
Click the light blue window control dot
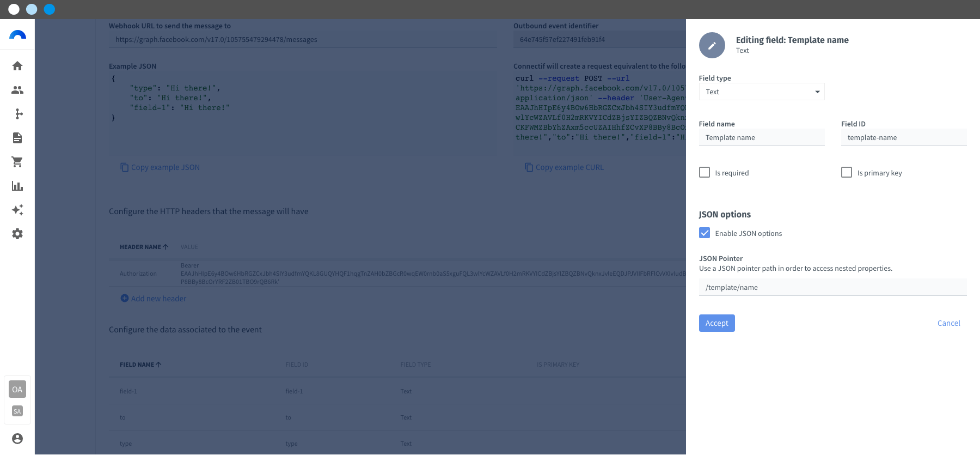point(32,9)
